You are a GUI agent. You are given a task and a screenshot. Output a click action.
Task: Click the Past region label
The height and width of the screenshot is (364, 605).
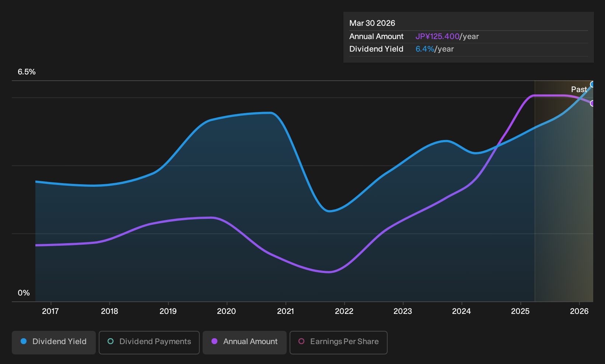(579, 90)
